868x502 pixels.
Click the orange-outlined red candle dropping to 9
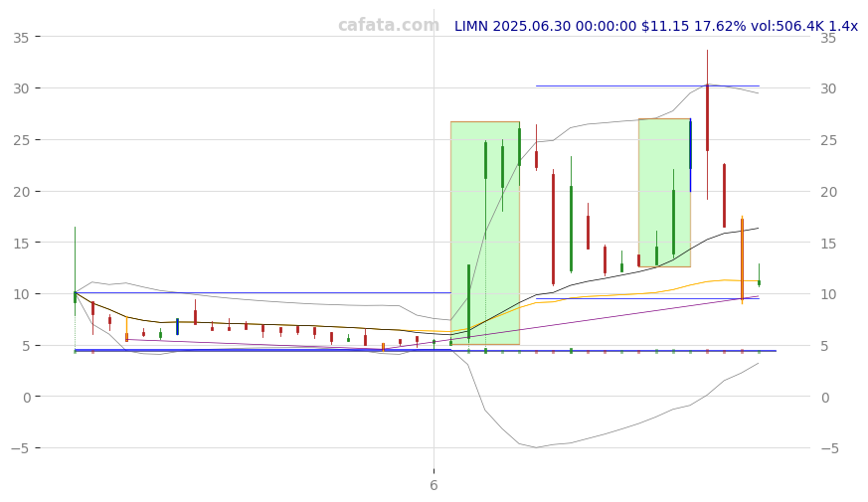point(742,259)
